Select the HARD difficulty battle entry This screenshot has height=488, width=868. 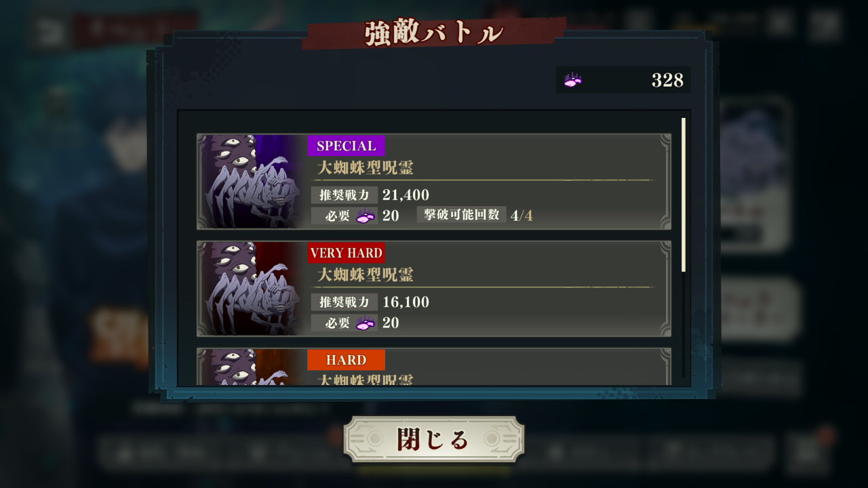point(434,367)
